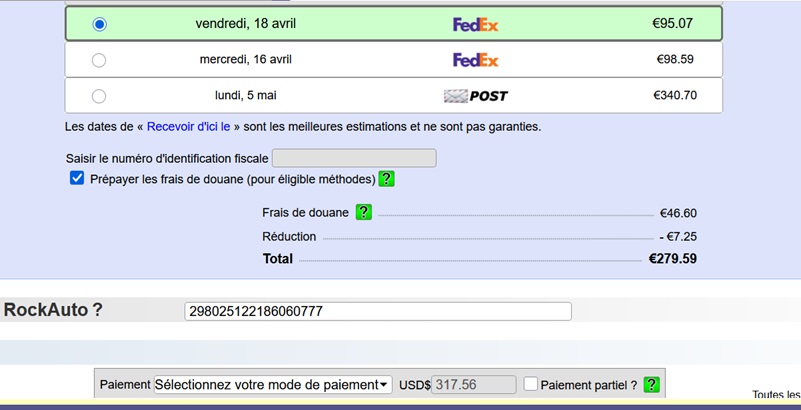Screen dimensions: 801x410
Task: Toggle the Prépayer les frais de douane checkbox
Action: click(x=77, y=178)
